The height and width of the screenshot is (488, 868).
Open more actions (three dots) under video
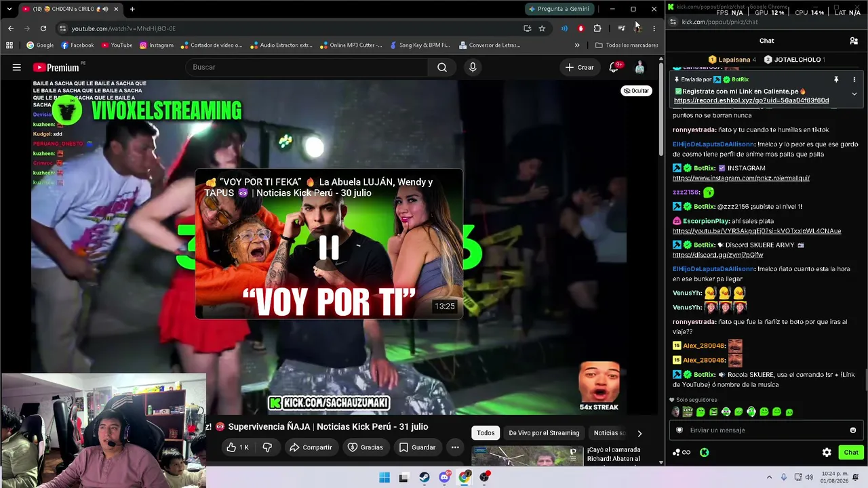pos(455,447)
